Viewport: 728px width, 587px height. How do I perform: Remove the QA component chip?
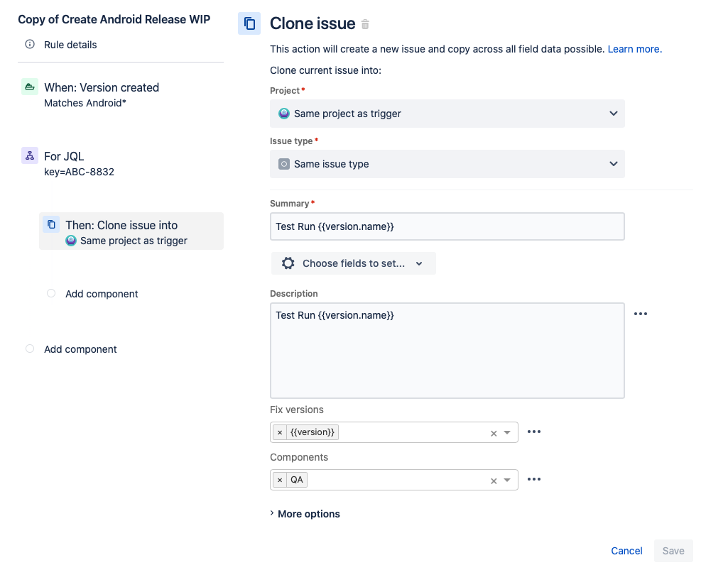click(x=280, y=479)
